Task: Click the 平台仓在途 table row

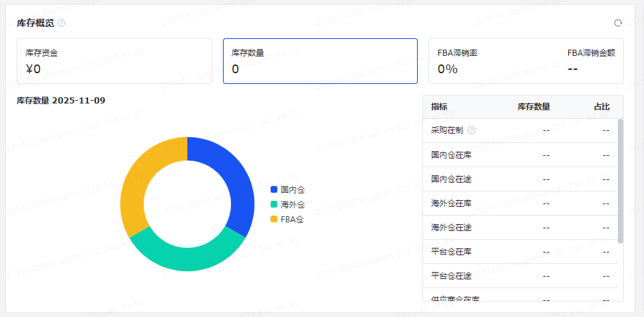Action: pos(520,276)
